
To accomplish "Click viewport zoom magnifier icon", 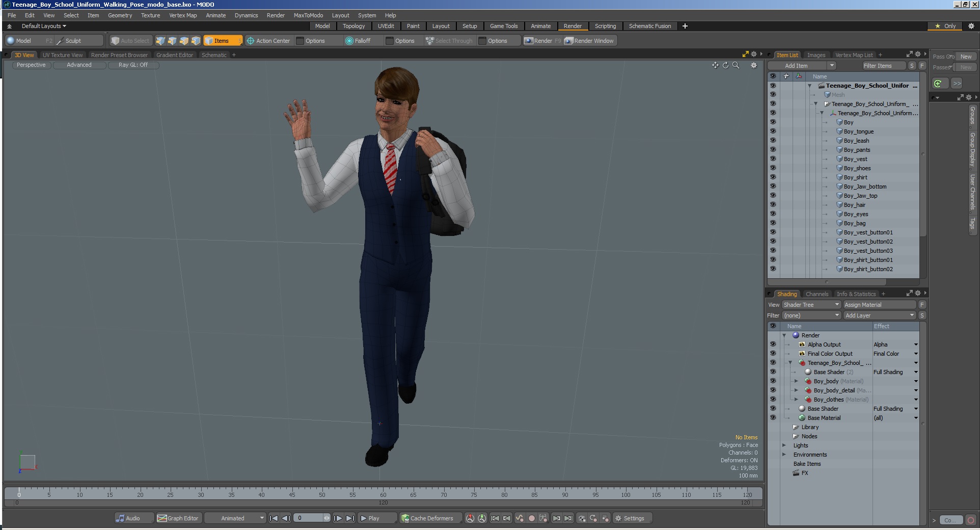I will click(x=736, y=65).
